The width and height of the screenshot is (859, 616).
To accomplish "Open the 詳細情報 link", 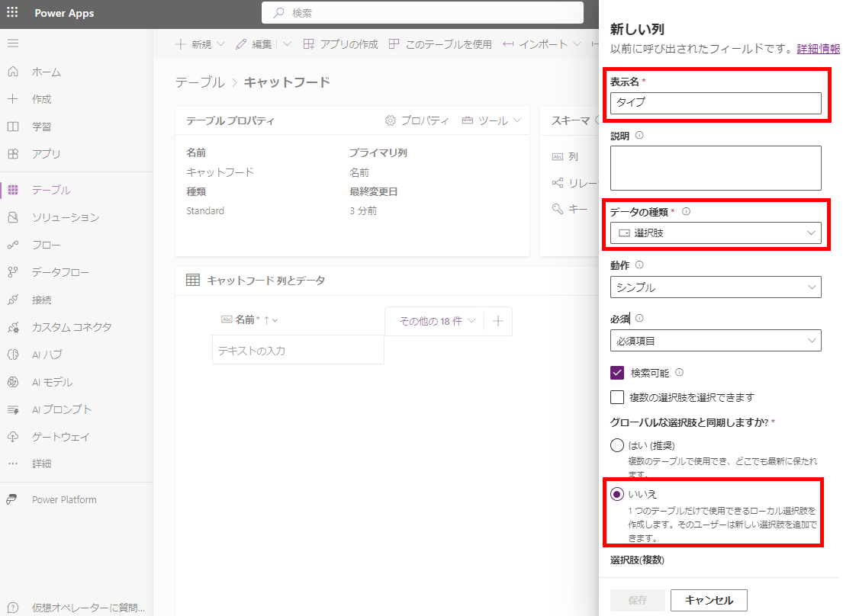I will point(818,49).
